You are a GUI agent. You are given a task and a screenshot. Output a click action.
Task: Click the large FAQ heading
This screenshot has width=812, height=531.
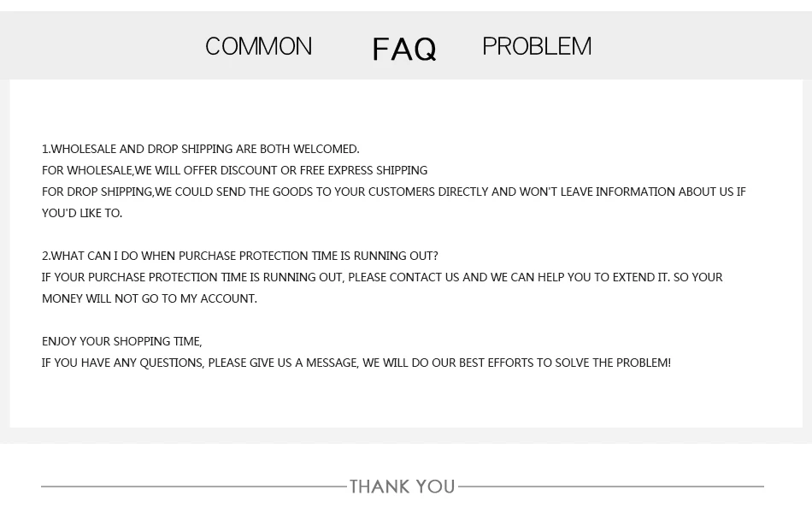(404, 50)
